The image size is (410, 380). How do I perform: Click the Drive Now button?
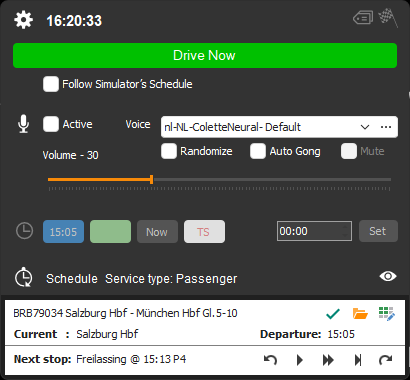click(205, 55)
